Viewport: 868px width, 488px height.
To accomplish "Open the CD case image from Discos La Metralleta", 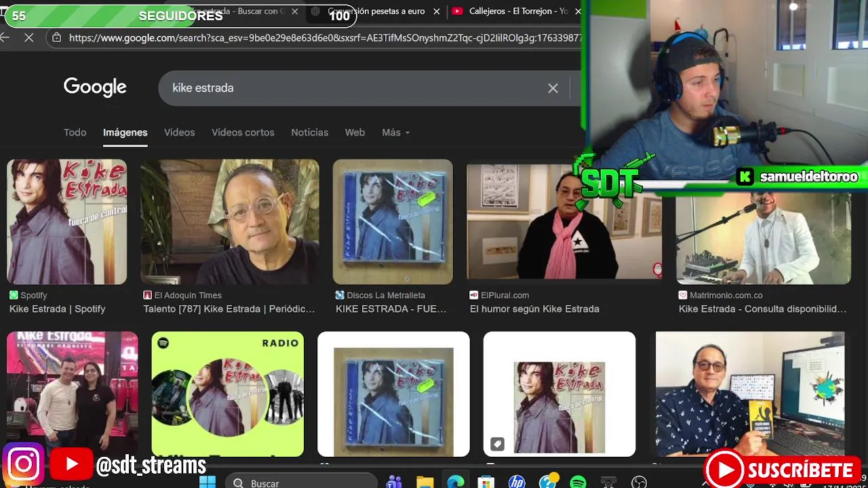I will [393, 222].
